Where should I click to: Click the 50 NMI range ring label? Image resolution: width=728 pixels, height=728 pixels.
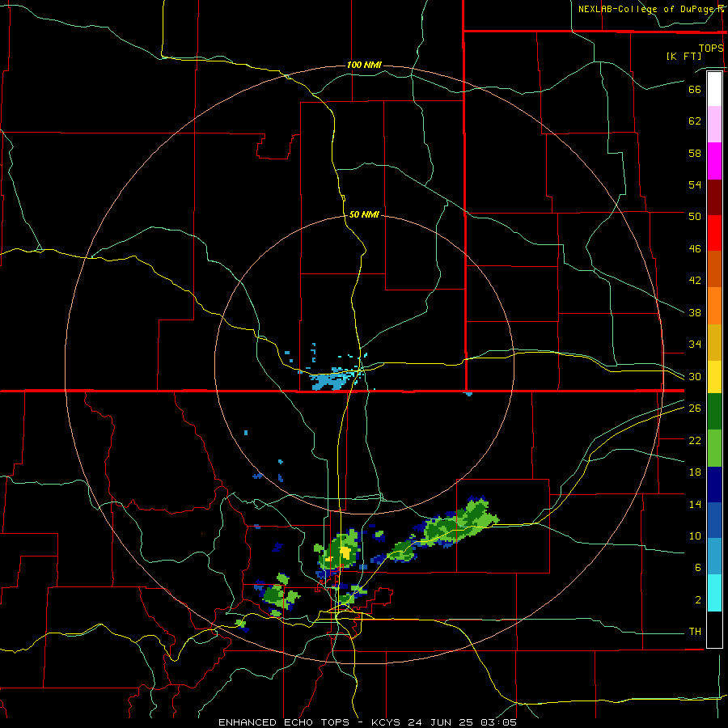[x=364, y=214]
